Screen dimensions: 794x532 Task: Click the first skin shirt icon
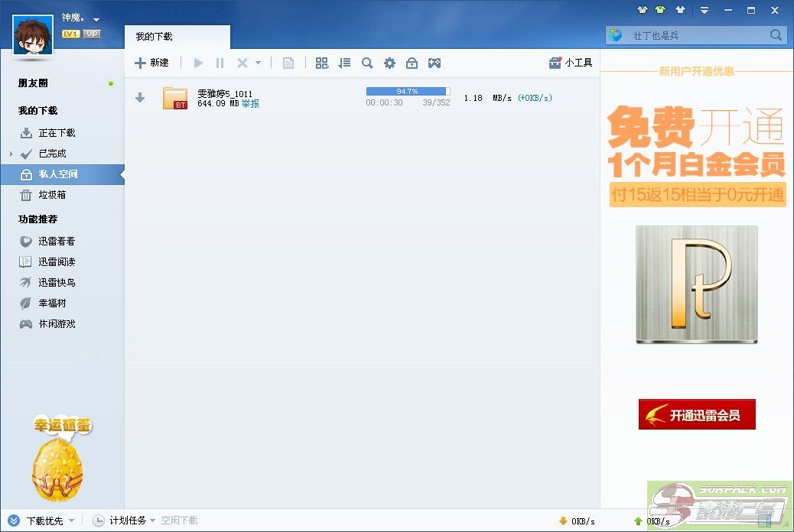[643, 10]
